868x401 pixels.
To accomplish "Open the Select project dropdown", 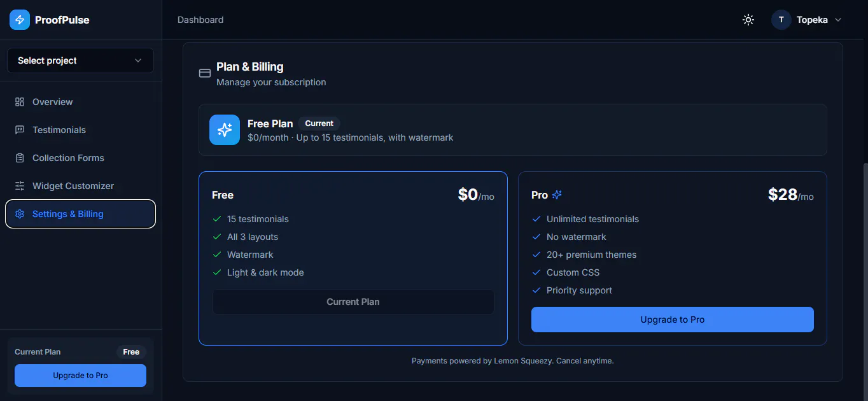I will pyautogui.click(x=80, y=60).
